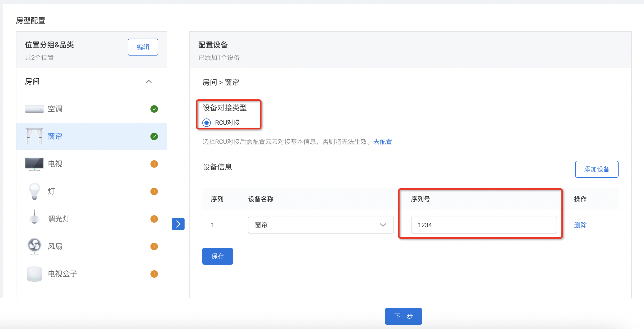Click the serial number field showing 1234

point(484,225)
